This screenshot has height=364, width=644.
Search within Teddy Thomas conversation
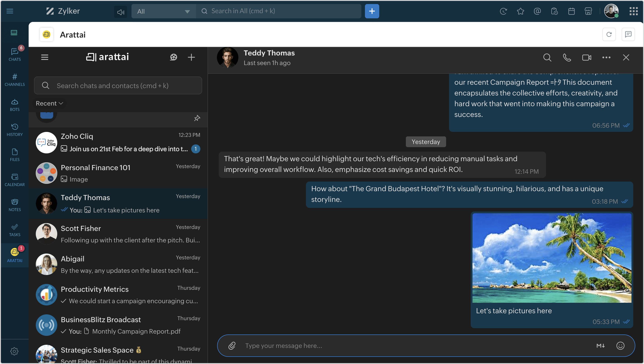pyautogui.click(x=547, y=57)
